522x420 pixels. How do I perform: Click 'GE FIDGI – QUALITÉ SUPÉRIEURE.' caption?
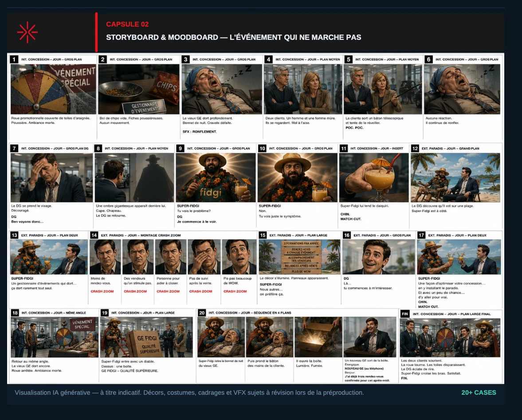tap(130, 371)
